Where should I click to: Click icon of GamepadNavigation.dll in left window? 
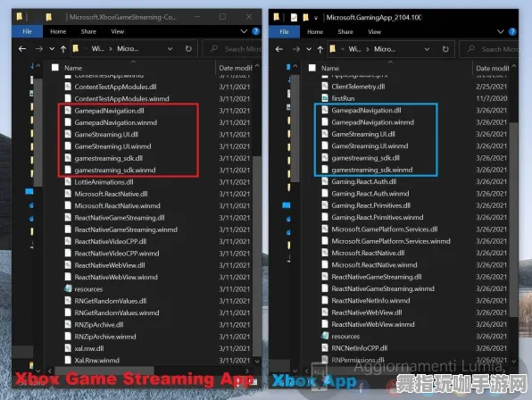pyautogui.click(x=68, y=110)
